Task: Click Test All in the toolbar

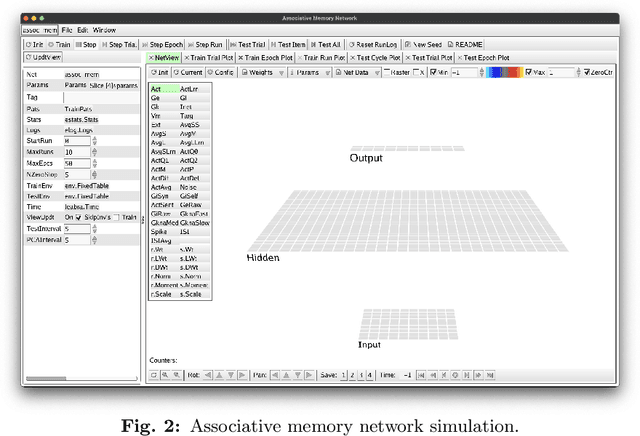Action: [x=326, y=44]
